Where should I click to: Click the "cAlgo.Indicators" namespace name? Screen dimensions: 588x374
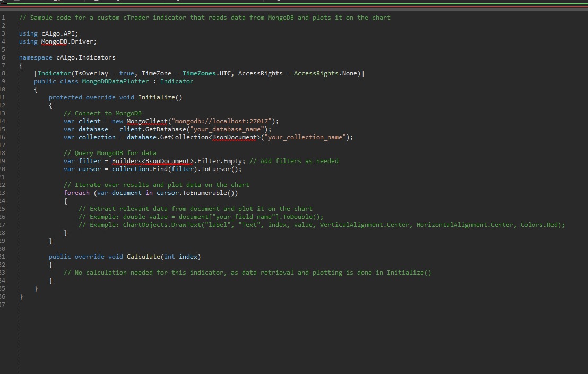[86, 57]
